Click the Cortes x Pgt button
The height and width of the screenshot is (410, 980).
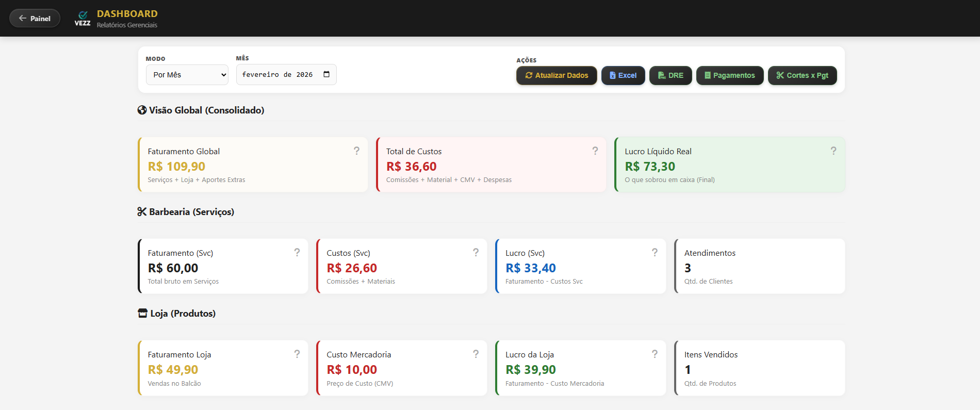point(802,75)
